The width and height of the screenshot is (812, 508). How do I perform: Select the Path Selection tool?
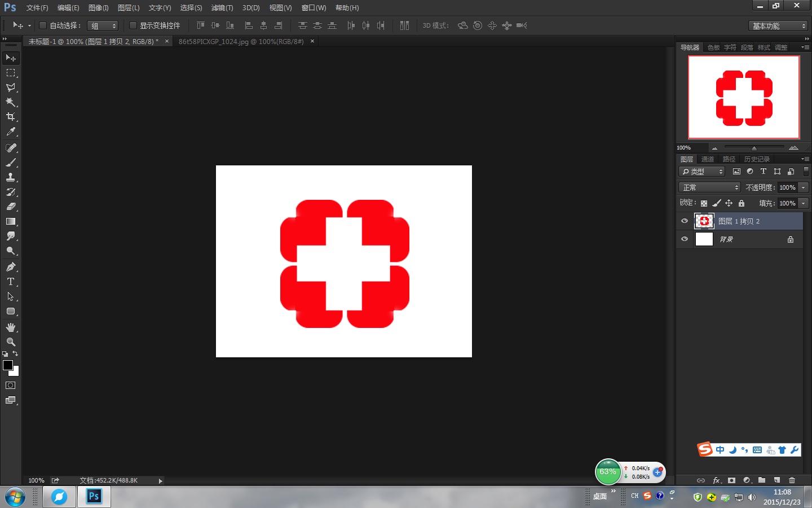[11, 296]
